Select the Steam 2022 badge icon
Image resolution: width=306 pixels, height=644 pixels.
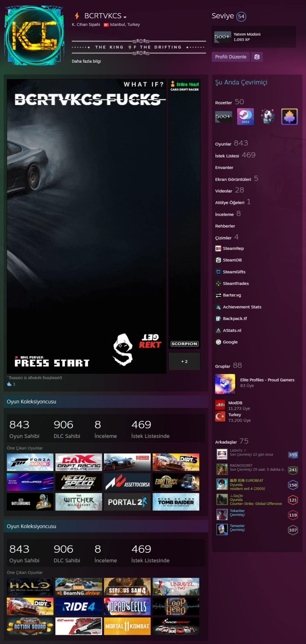pos(245,117)
